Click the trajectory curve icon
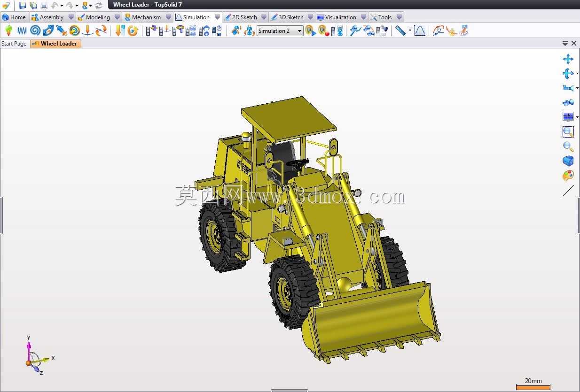 [438, 31]
